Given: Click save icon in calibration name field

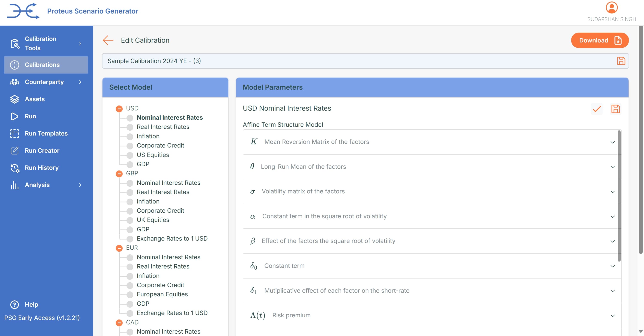Looking at the screenshot, I should (x=621, y=61).
